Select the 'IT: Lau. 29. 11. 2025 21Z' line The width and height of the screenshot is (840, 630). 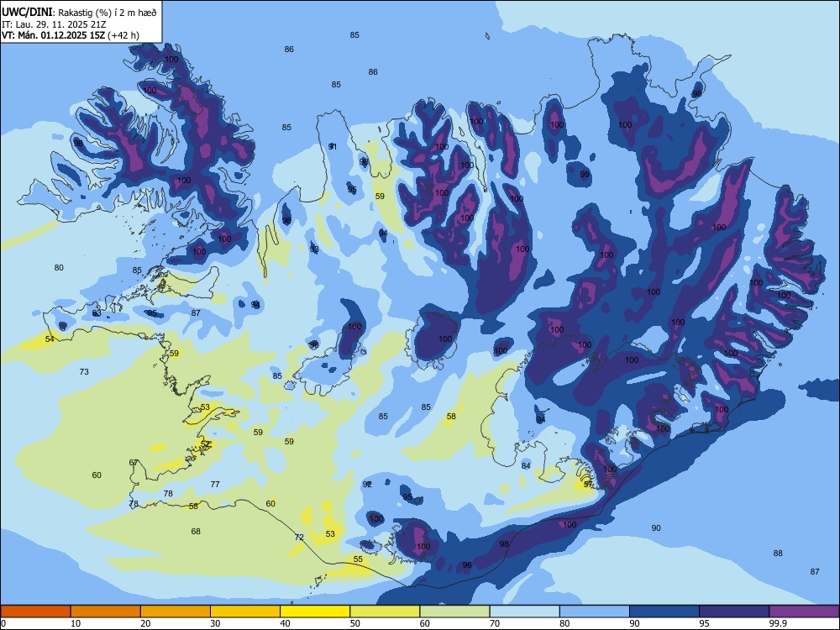coord(54,24)
